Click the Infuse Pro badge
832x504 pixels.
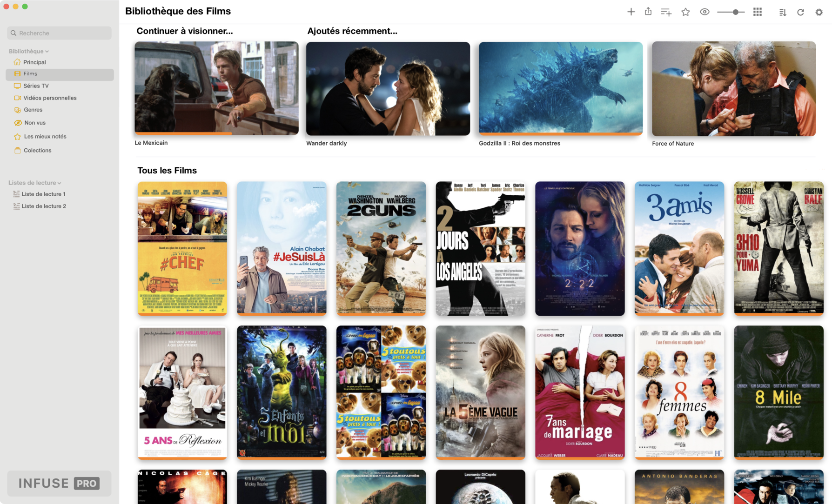pyautogui.click(x=59, y=484)
